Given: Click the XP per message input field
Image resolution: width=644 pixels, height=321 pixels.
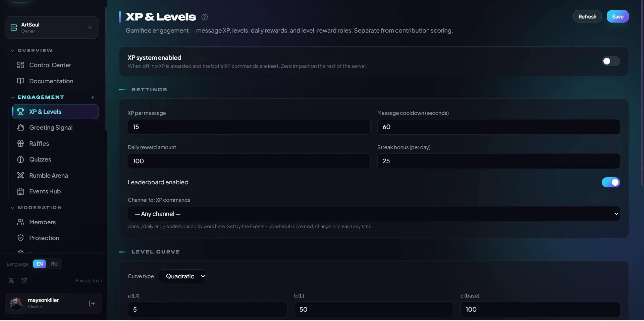Looking at the screenshot, I should coord(249,127).
